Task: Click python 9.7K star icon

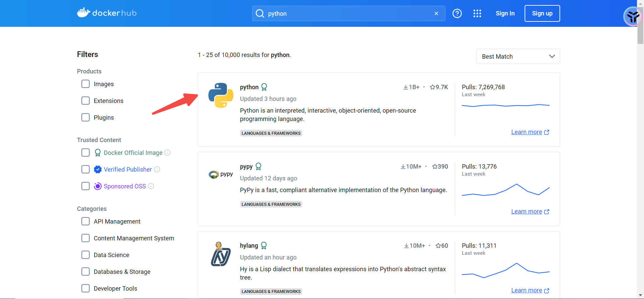Action: click(x=432, y=87)
